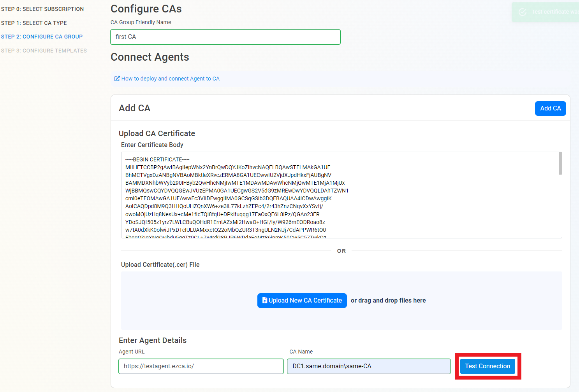Image resolution: width=579 pixels, height=392 pixels.
Task: Click 'Configure CAs' heading
Action: pyautogui.click(x=146, y=9)
